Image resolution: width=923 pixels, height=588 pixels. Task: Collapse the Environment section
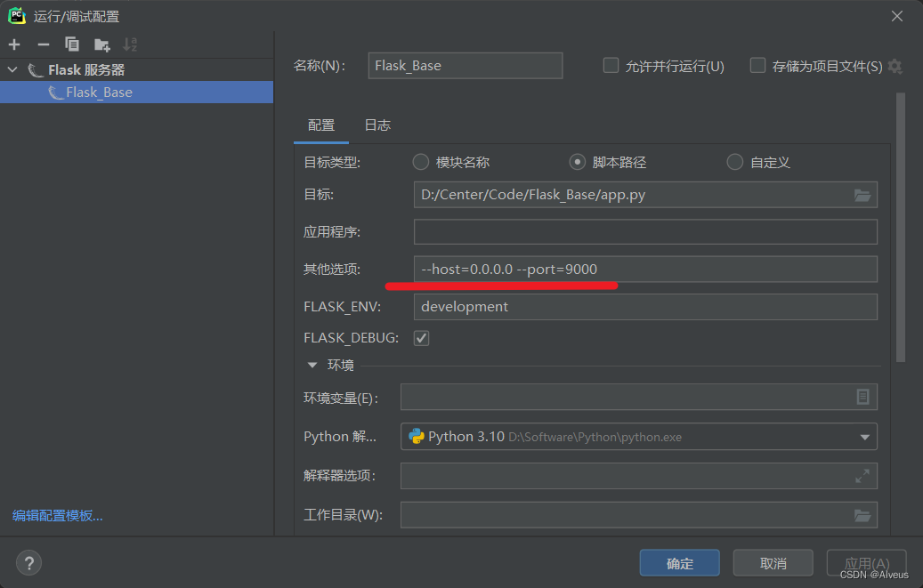click(312, 366)
